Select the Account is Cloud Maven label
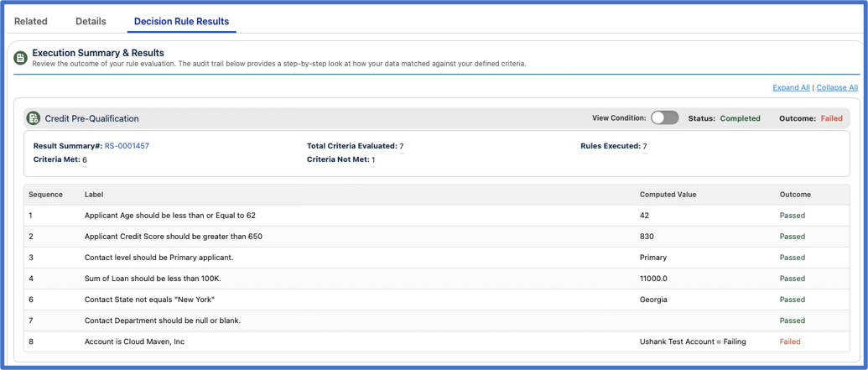The width and height of the screenshot is (868, 370). [134, 341]
